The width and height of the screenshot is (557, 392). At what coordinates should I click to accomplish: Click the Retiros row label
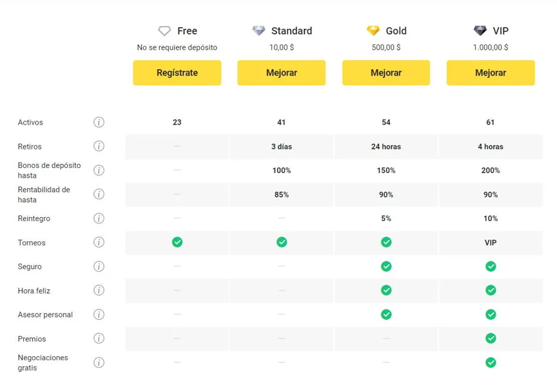point(29,146)
